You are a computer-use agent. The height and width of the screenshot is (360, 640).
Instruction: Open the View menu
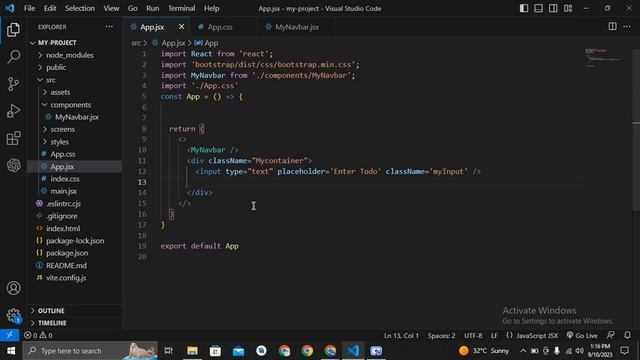pos(111,8)
